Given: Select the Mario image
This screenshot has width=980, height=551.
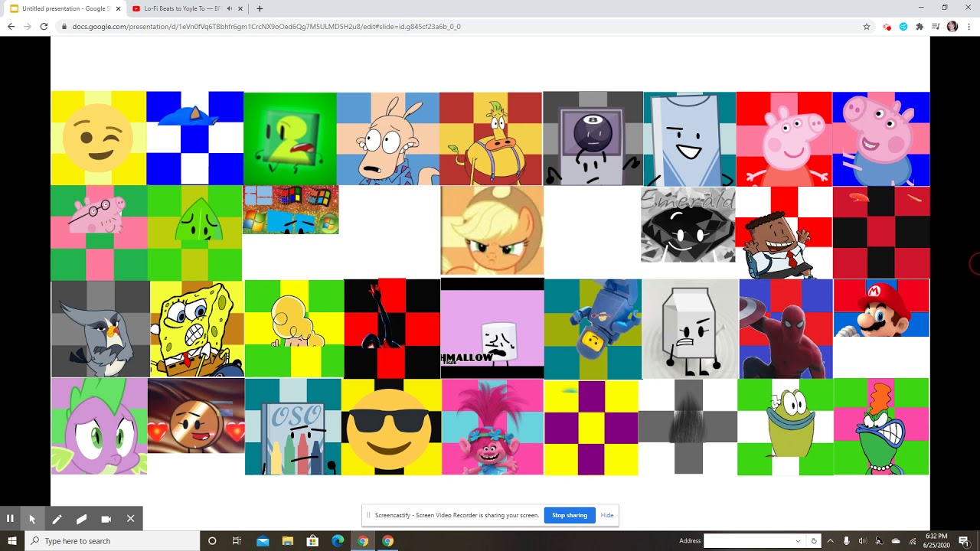Looking at the screenshot, I should (x=881, y=308).
